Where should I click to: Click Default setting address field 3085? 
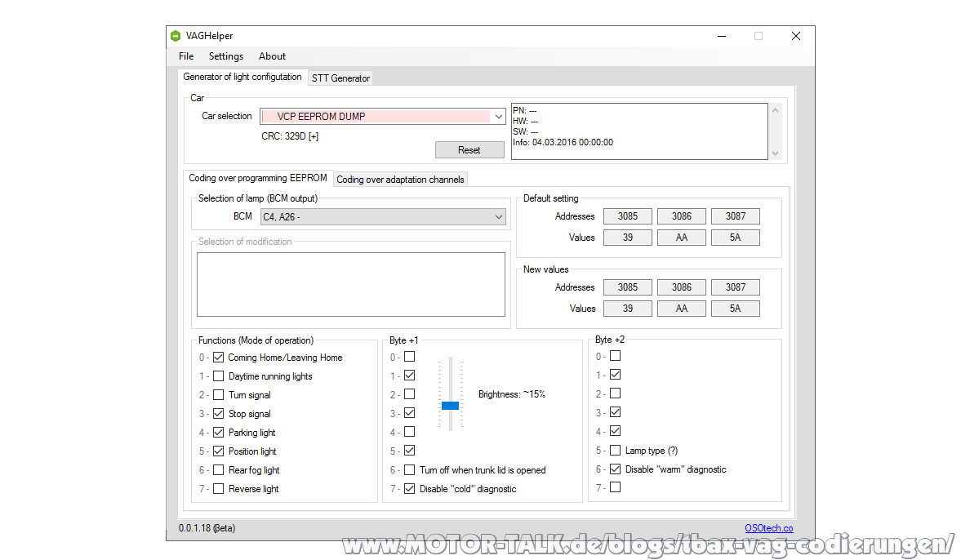click(628, 216)
